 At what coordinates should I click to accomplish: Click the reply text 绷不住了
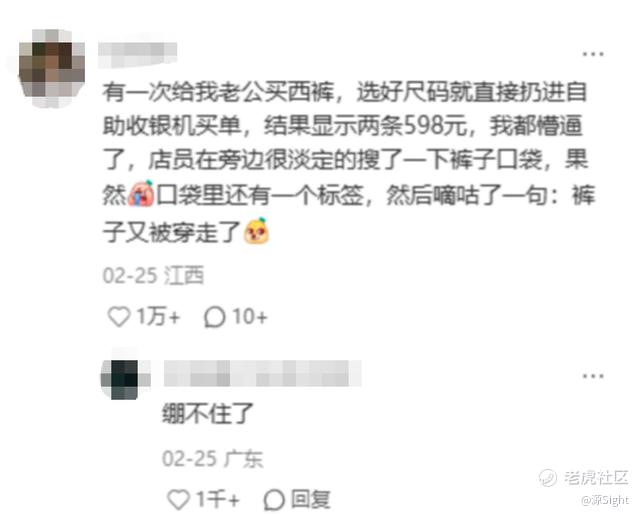point(208,413)
